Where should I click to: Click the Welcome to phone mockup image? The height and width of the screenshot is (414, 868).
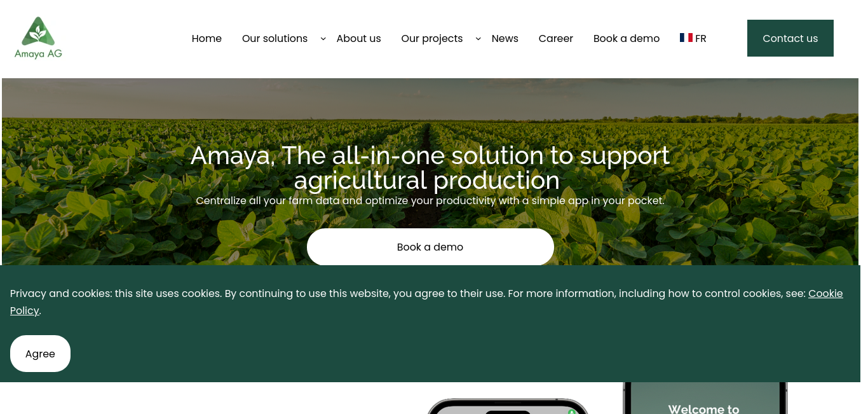pos(705,398)
